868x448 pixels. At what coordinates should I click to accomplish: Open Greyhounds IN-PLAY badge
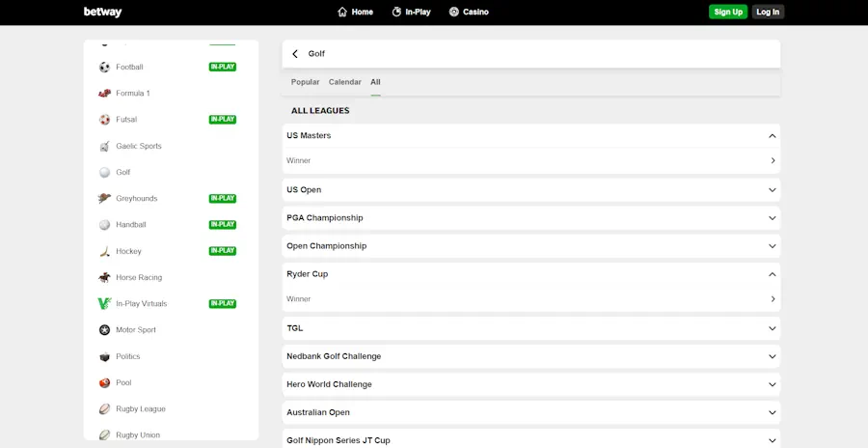point(223,199)
